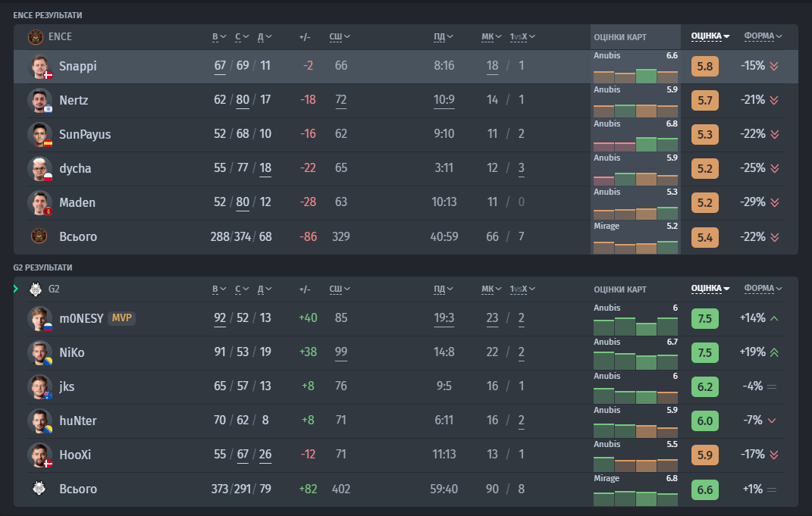Sort G2 table by В column
The width and height of the screenshot is (812, 516).
point(219,289)
